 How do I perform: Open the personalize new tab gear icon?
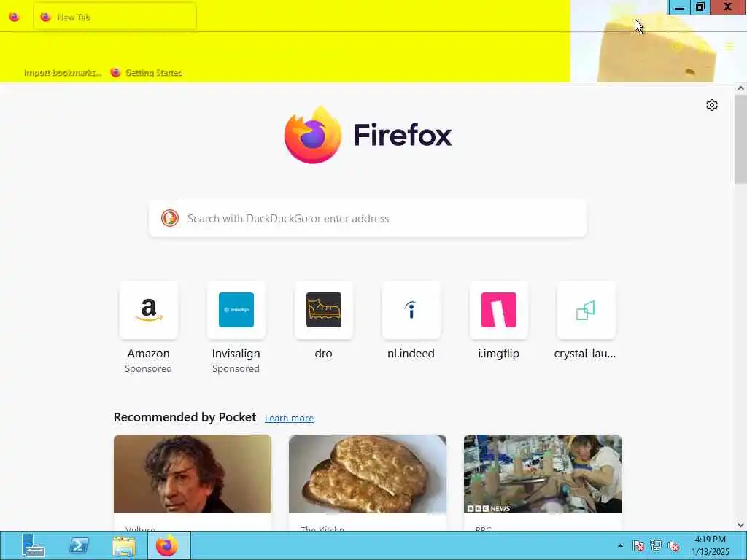[x=712, y=105]
